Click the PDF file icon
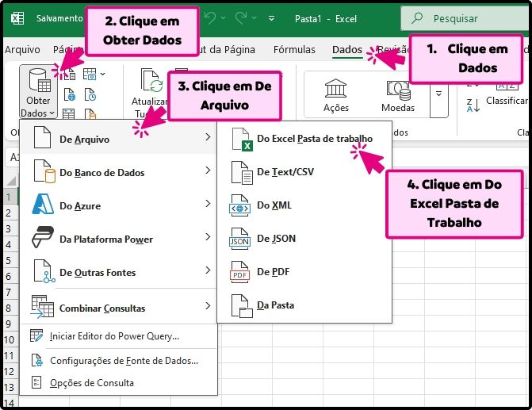This screenshot has width=532, height=410. click(240, 272)
